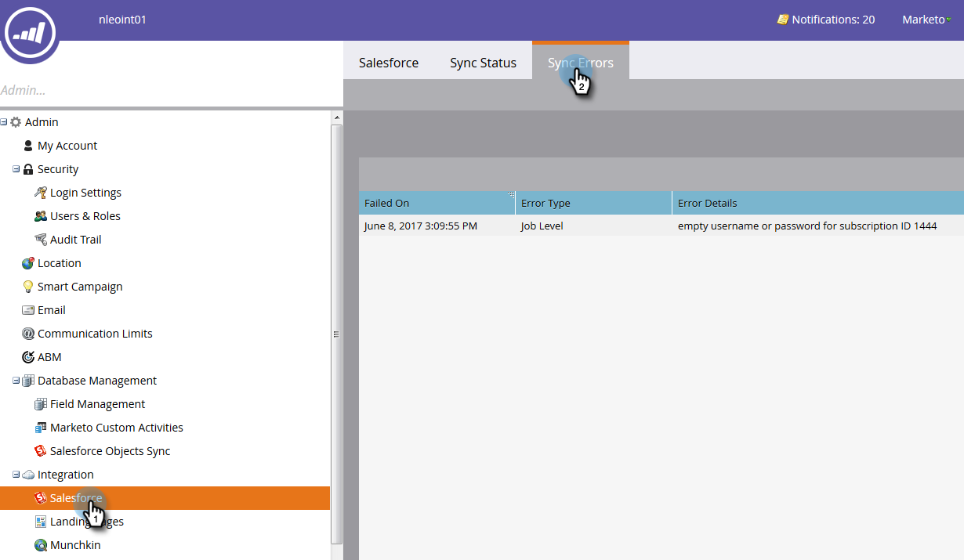Collapse the Integration tree node

coord(16,475)
